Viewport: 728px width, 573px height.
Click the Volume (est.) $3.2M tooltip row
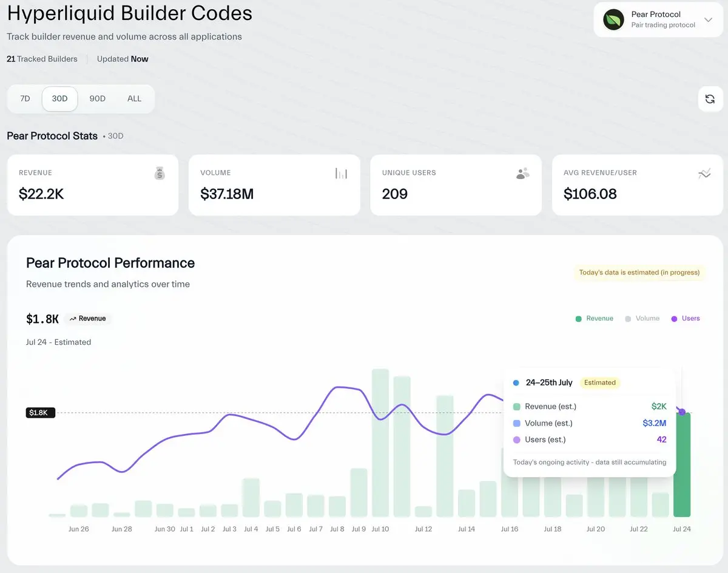[x=590, y=423]
